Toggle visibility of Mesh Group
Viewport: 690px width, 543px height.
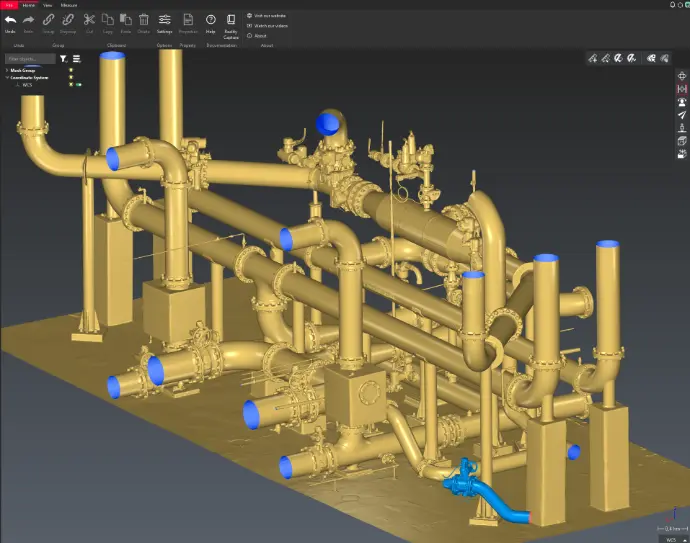(x=70, y=71)
